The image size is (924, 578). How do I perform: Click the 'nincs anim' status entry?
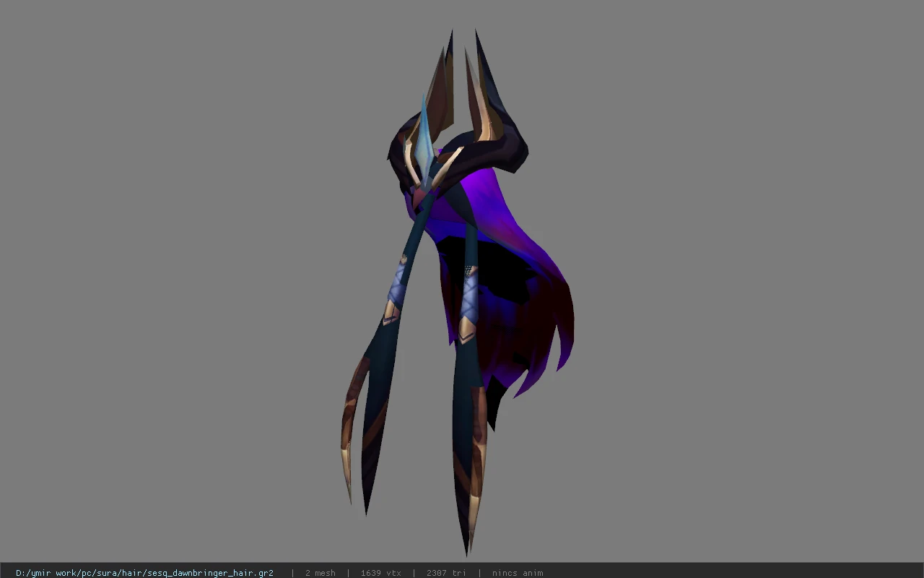(518, 573)
